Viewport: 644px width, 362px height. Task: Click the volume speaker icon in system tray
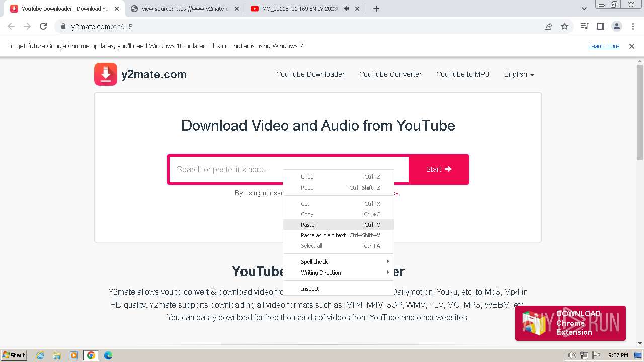pyautogui.click(x=572, y=355)
